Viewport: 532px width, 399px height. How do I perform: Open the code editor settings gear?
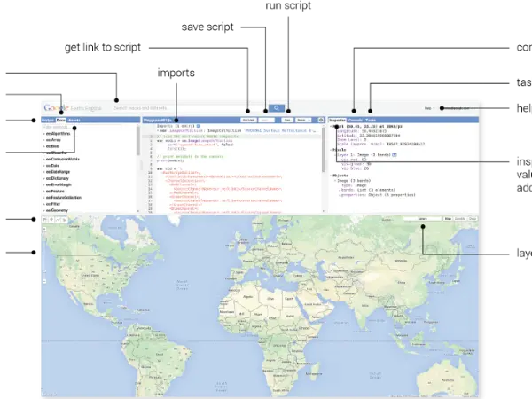[320, 119]
